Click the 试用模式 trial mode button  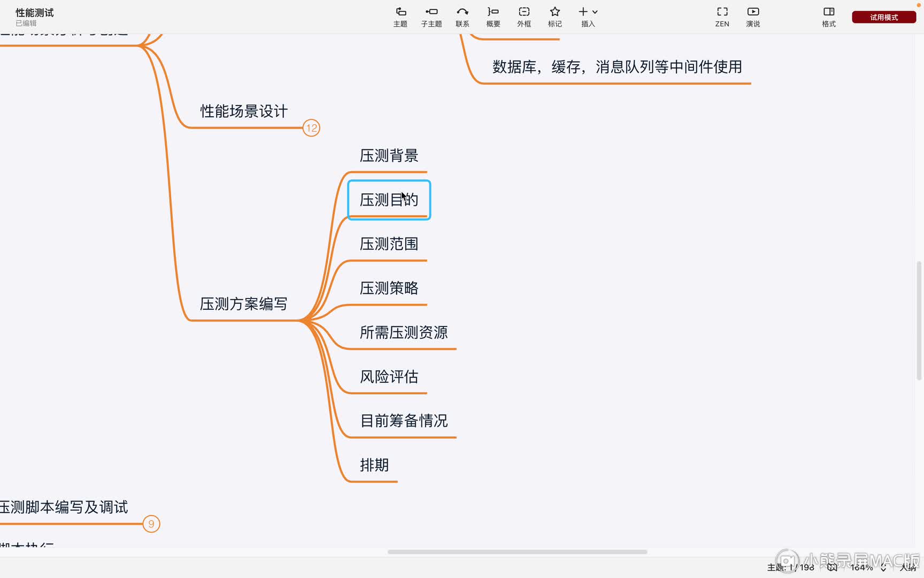point(884,17)
